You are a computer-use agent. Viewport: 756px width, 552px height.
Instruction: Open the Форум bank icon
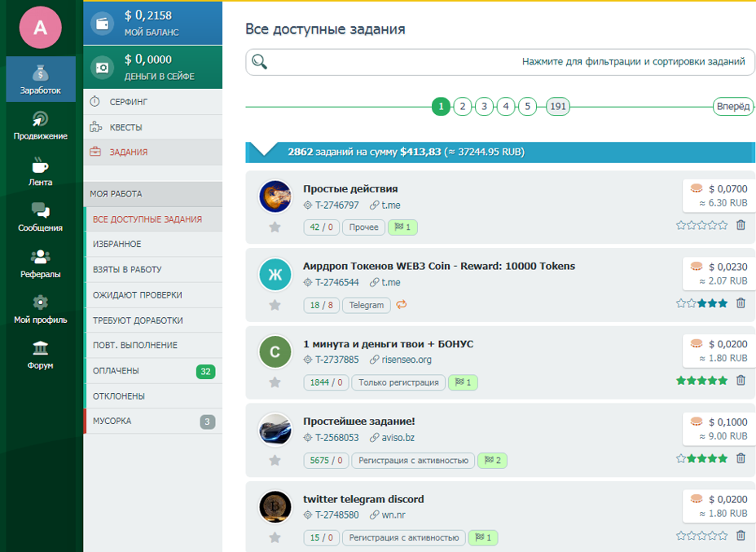(x=41, y=348)
